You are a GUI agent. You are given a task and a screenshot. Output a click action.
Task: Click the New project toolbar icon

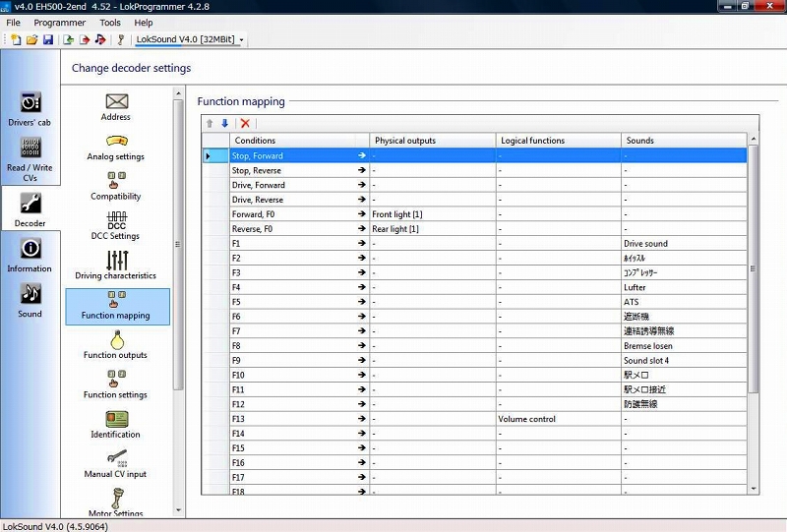click(x=16, y=39)
